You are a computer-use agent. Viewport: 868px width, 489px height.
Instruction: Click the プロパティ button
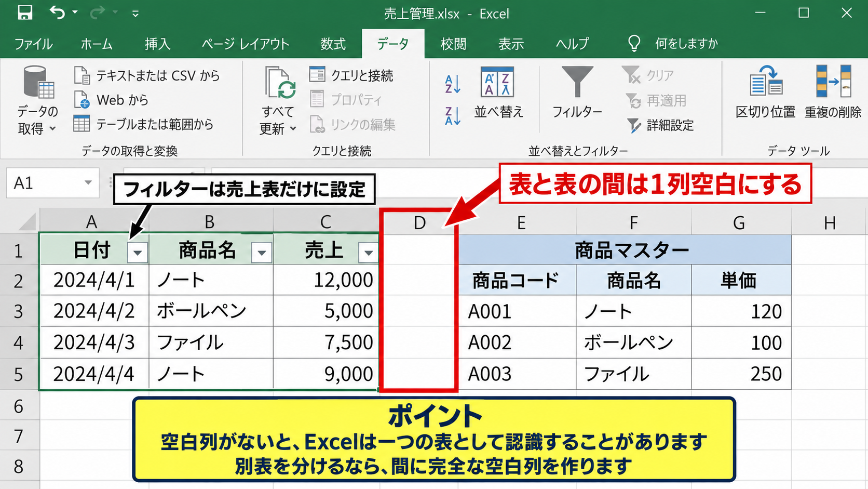(x=346, y=100)
